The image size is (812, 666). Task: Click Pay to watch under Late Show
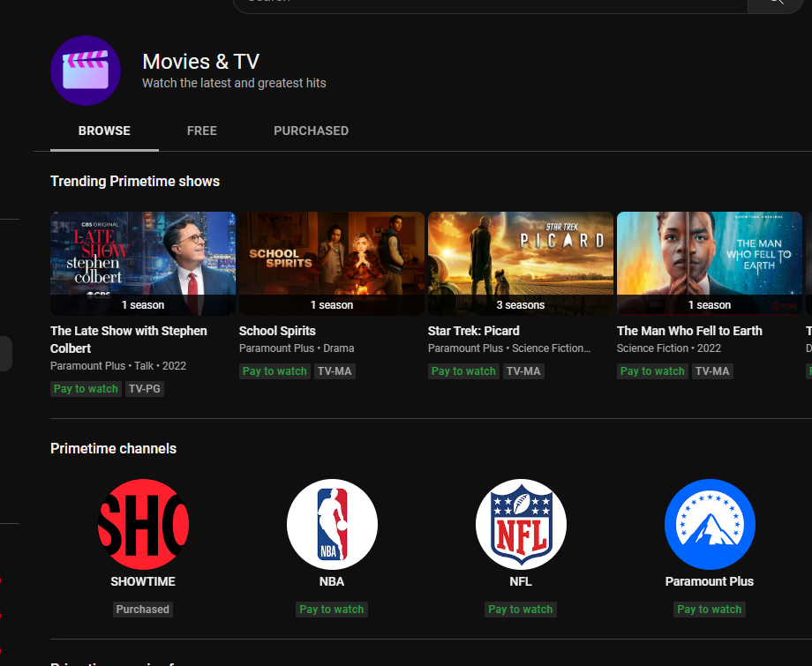86,389
